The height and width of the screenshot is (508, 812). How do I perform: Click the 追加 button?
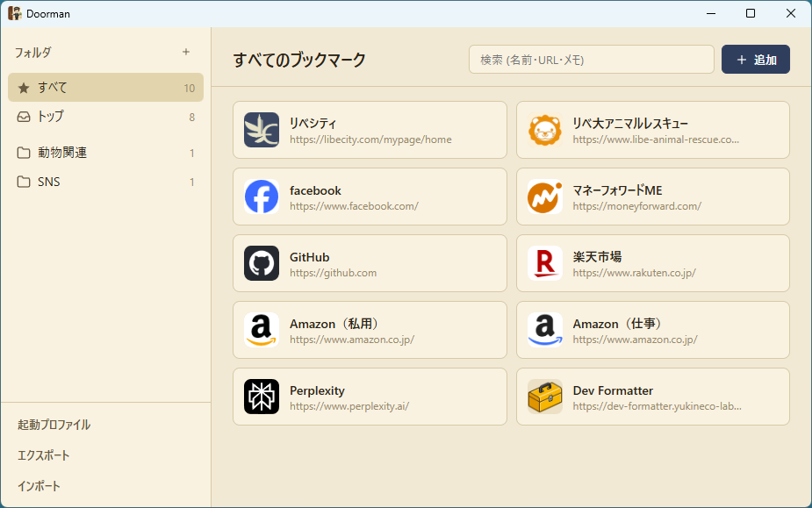tap(755, 60)
